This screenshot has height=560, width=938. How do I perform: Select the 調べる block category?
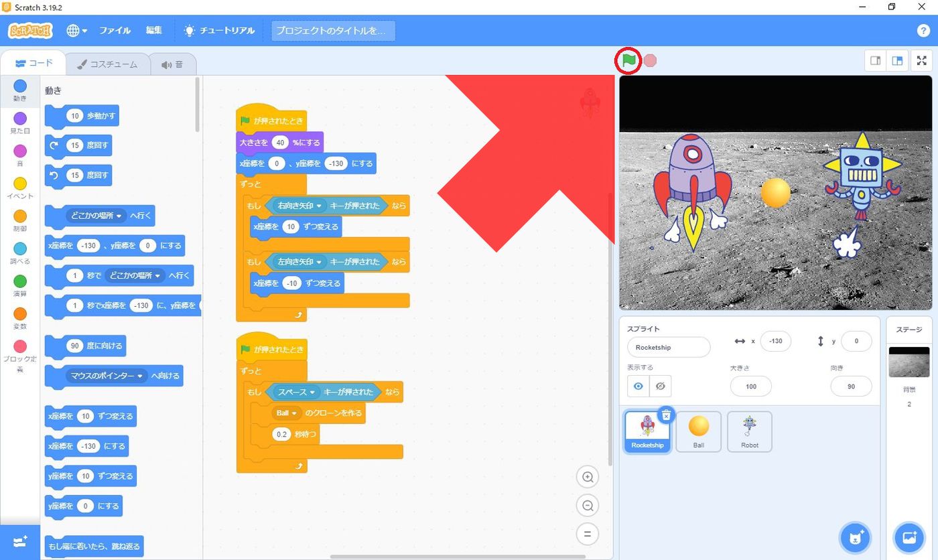[x=20, y=253]
